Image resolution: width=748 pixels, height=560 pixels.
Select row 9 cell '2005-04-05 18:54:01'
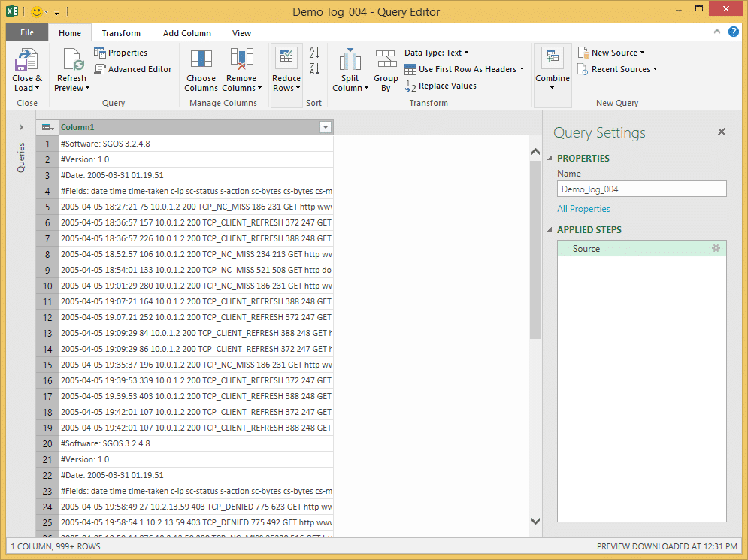pos(196,270)
